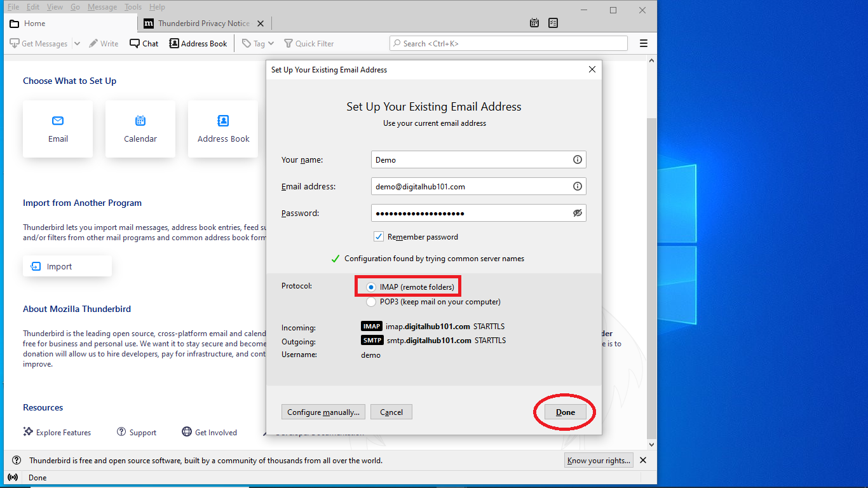Viewport: 868px width, 488px height.
Task: Switch to the Home tab
Action: click(x=71, y=24)
